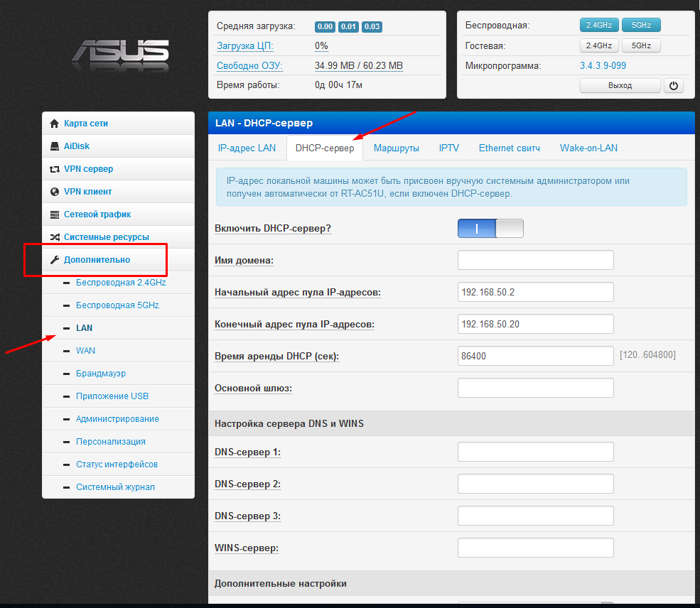The height and width of the screenshot is (608, 700).
Task: Click the ASUS logo
Action: click(x=120, y=56)
